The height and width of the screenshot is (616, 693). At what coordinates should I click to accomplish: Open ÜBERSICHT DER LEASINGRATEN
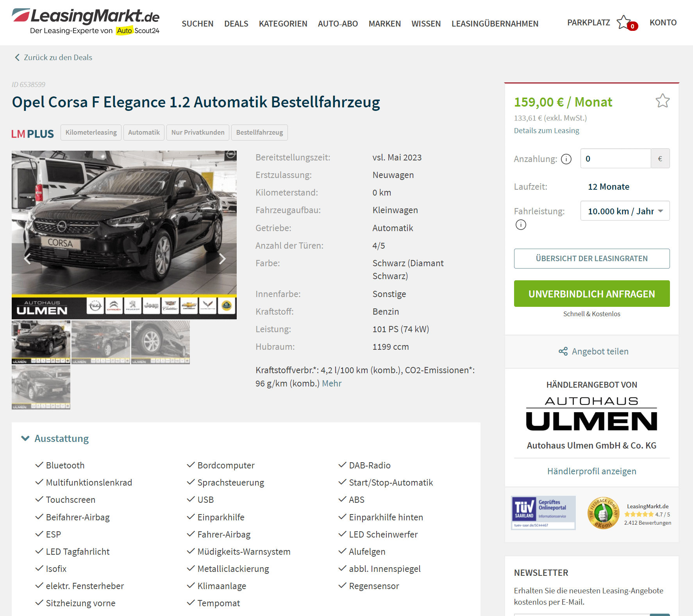coord(591,258)
